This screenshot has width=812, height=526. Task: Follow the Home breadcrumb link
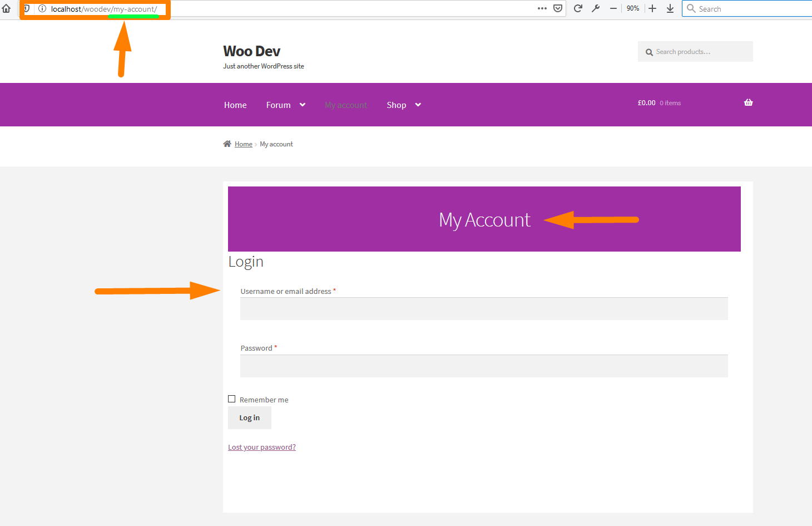pyautogui.click(x=244, y=144)
